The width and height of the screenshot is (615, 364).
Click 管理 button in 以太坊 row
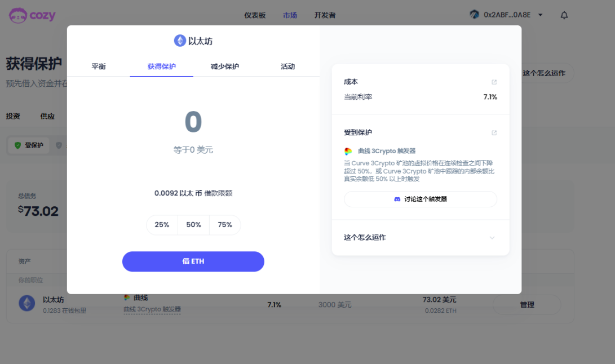click(x=526, y=305)
